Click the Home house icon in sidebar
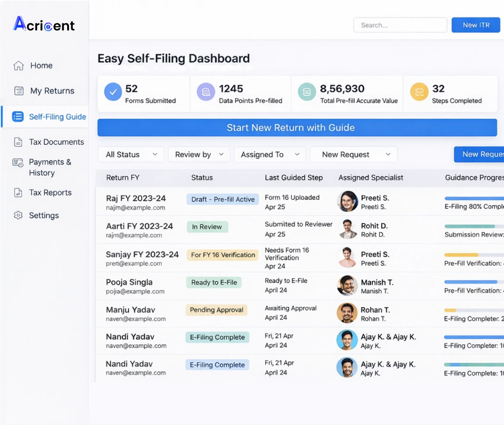The image size is (504, 425). point(18,65)
